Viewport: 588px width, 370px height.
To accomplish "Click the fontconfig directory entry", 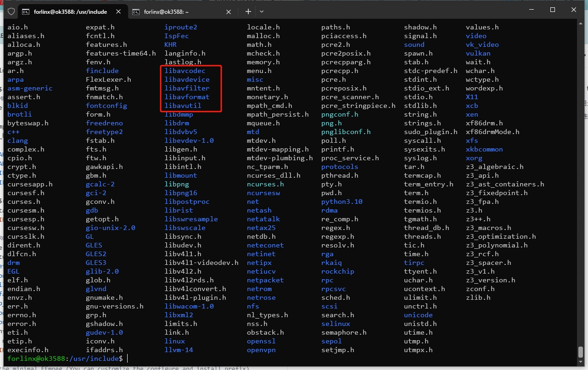I will 106,106.
